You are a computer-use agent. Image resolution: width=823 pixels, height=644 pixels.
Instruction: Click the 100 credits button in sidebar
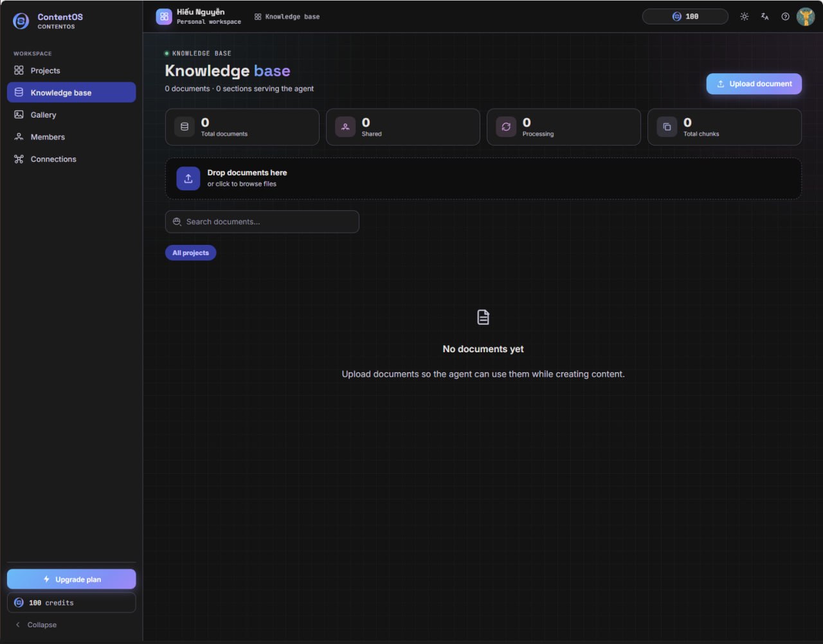pos(71,603)
